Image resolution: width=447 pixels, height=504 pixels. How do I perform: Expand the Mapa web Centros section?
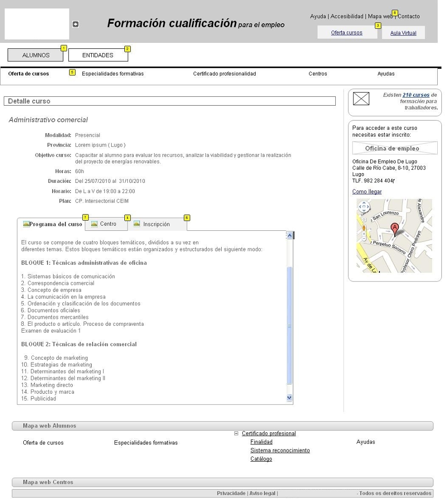(223, 482)
